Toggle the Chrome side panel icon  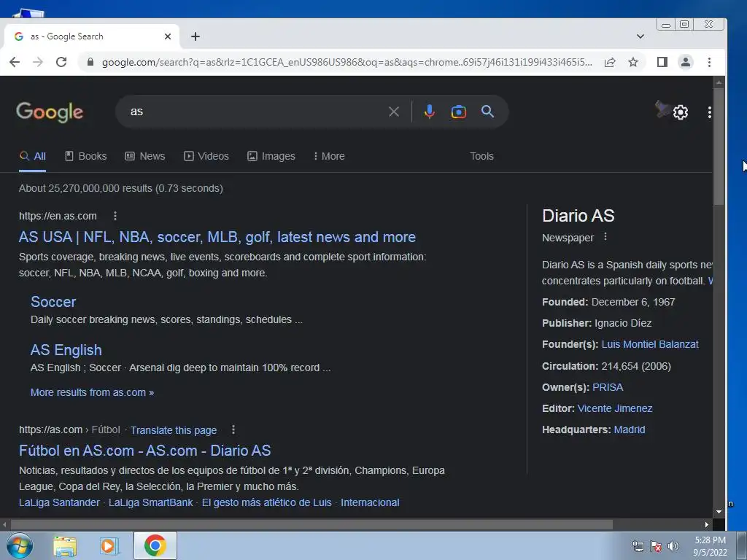pos(662,62)
